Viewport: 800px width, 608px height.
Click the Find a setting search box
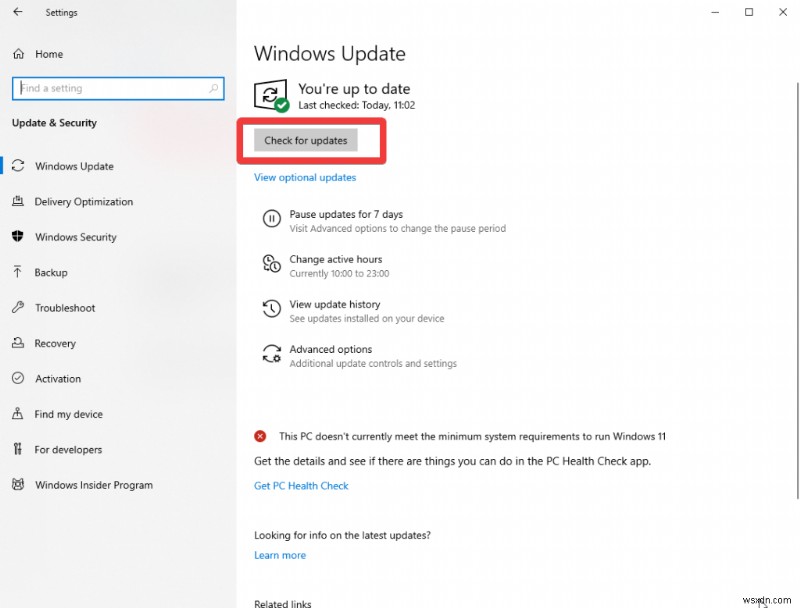(118, 88)
